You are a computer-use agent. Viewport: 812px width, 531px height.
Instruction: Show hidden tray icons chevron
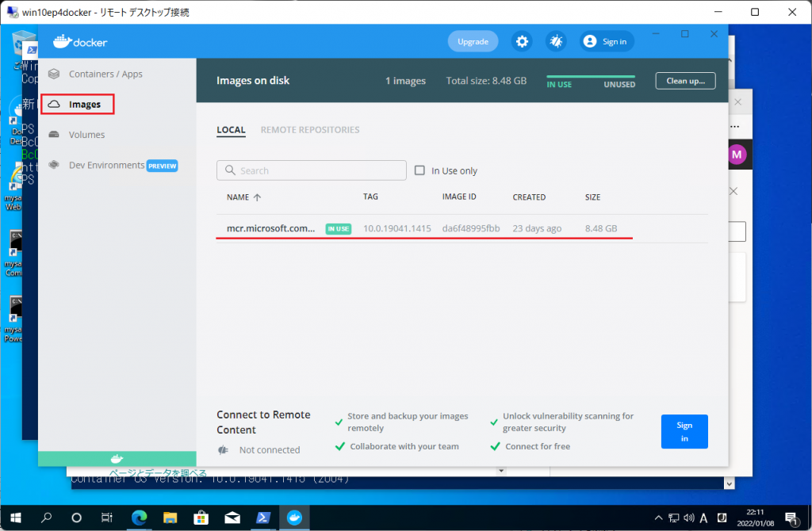point(658,518)
